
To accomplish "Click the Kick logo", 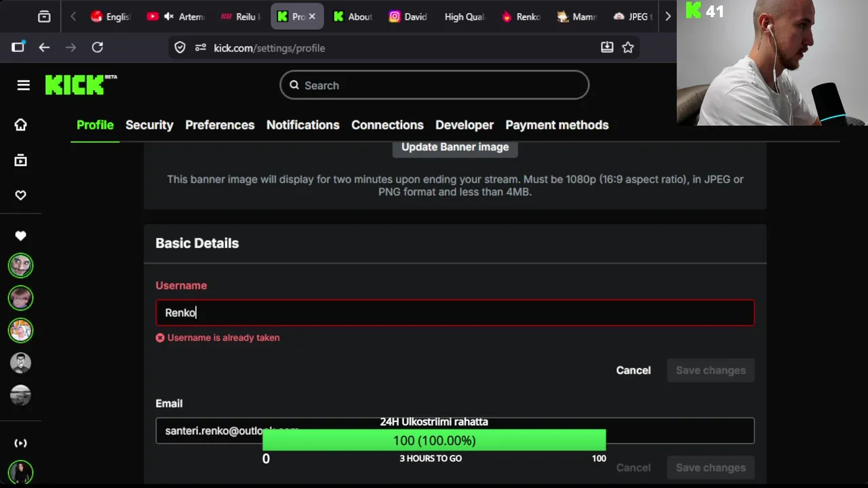I will (81, 85).
